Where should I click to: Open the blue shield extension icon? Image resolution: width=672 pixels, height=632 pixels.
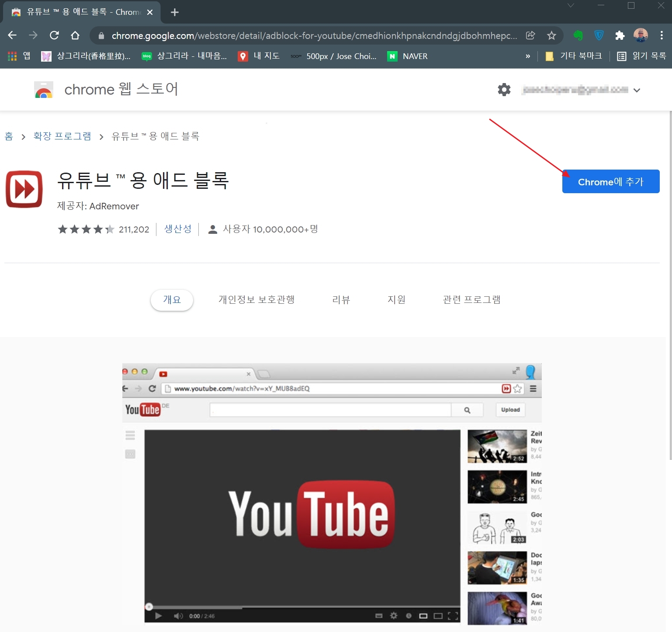coord(599,35)
